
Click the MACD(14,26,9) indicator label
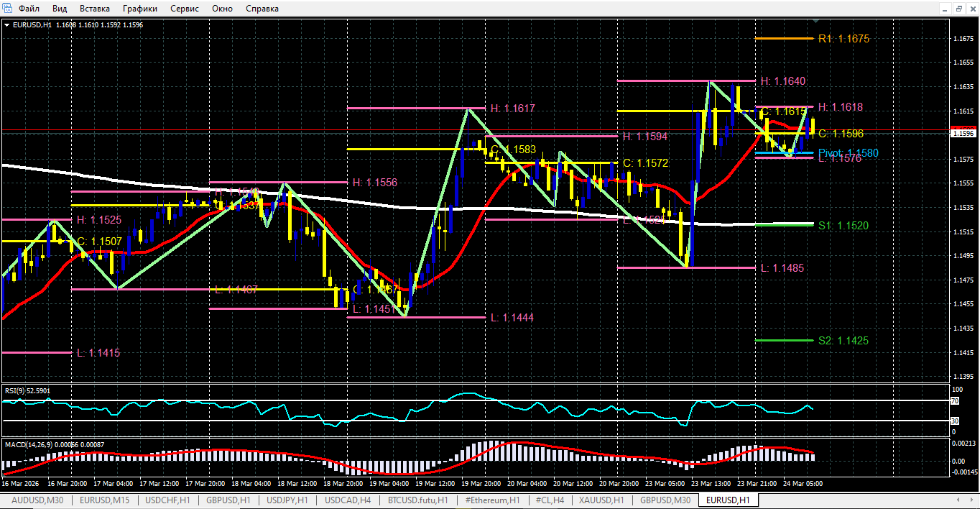click(55, 444)
